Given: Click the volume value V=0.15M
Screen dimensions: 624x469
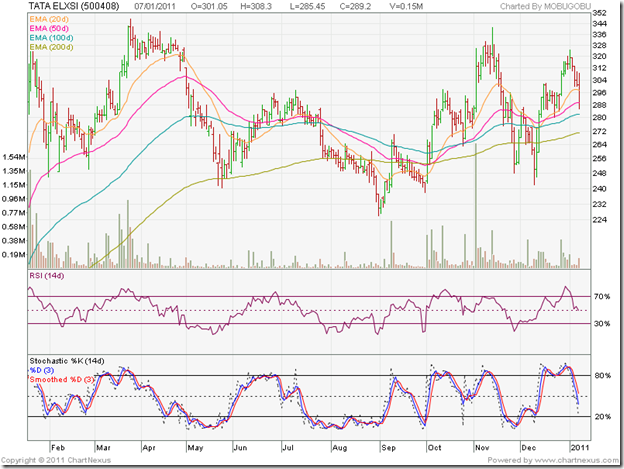Looking at the screenshot, I should (405, 6).
